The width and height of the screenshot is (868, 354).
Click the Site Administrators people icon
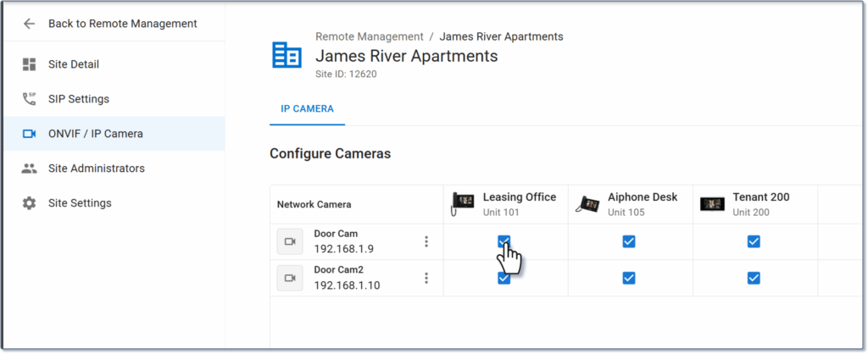[30, 169]
